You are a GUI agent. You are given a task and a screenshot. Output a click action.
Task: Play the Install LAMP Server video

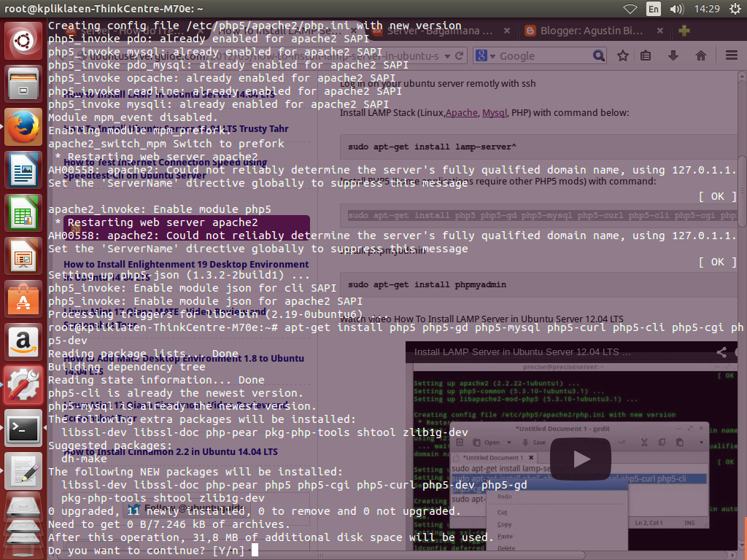580,459
